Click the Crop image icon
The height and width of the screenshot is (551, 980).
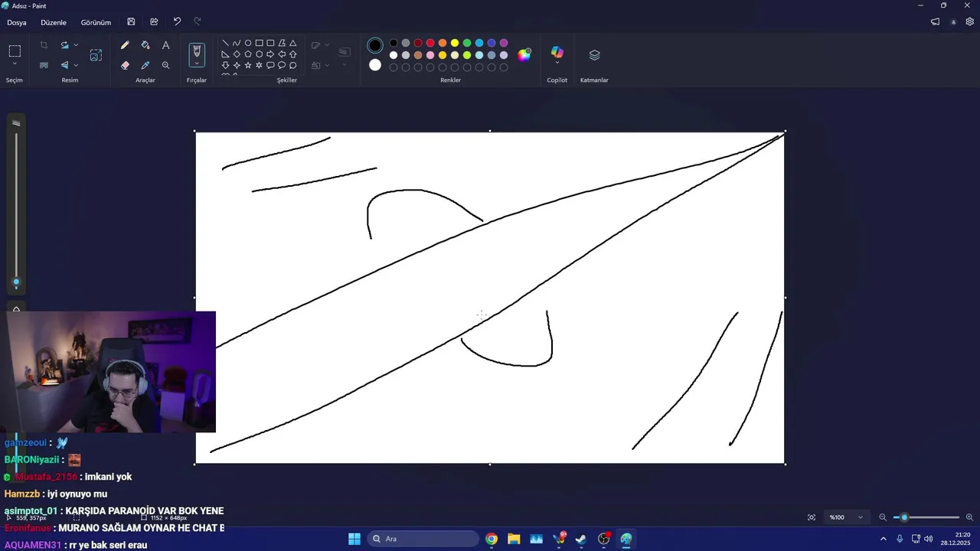click(x=44, y=45)
